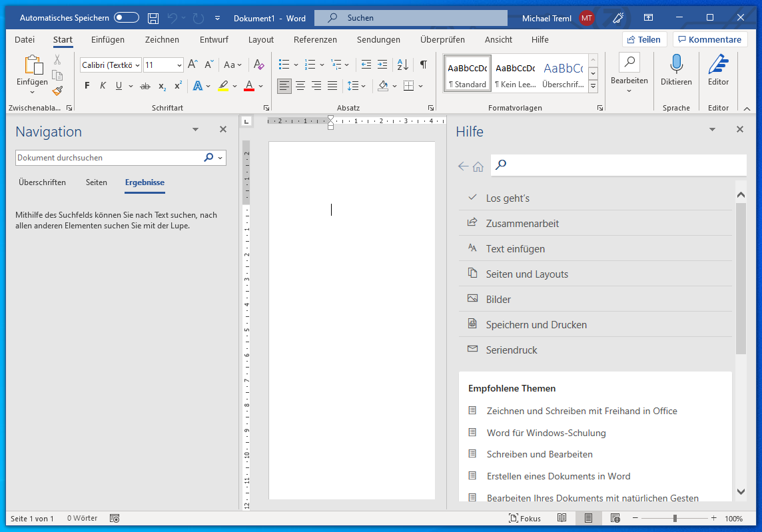Open Navigation pane options arrow

(195, 129)
